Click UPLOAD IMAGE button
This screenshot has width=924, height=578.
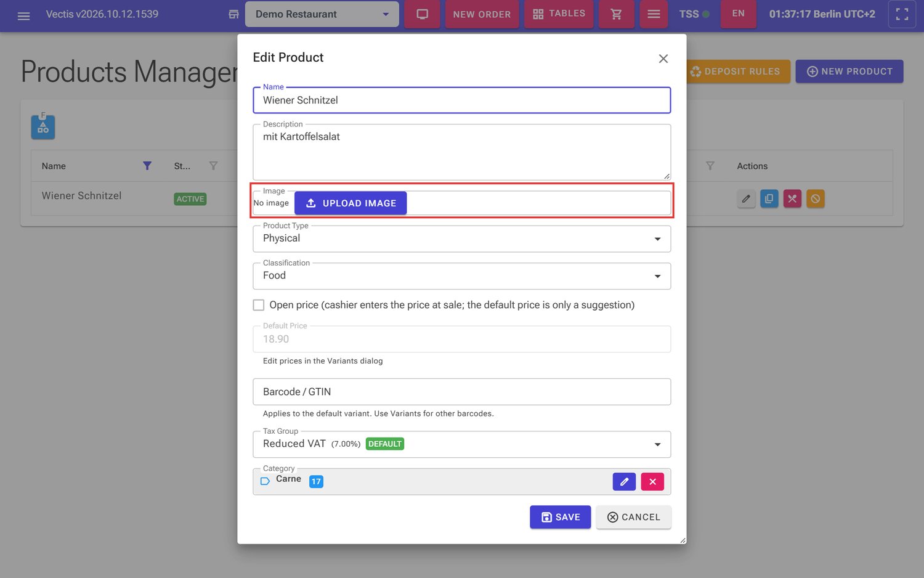[x=351, y=203]
